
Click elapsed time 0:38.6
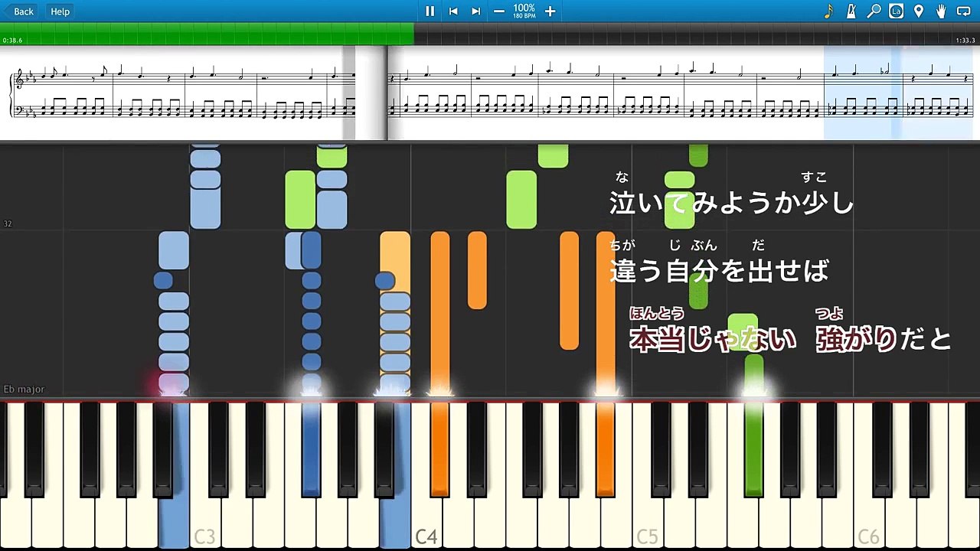click(x=13, y=41)
